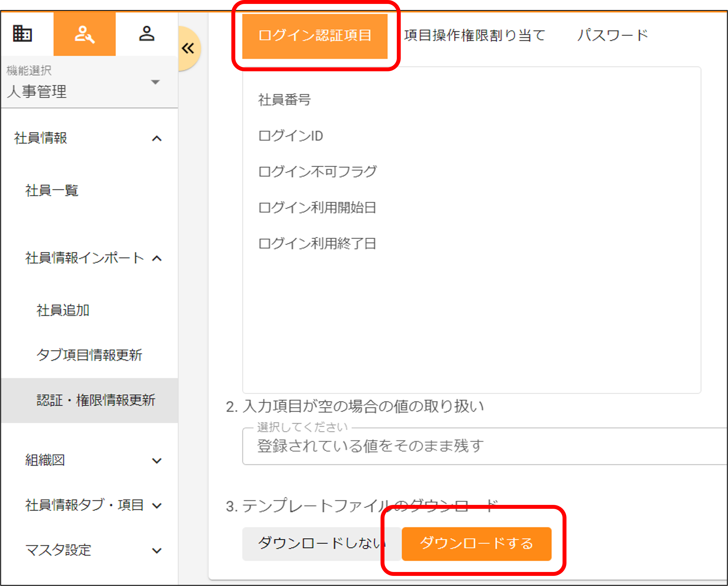Viewport: 728px width, 586px height.
Task: Collapse the sidebar using the « icon
Action: click(188, 48)
